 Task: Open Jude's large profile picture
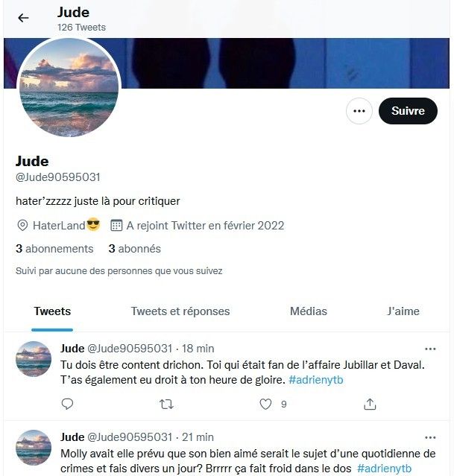(x=69, y=87)
